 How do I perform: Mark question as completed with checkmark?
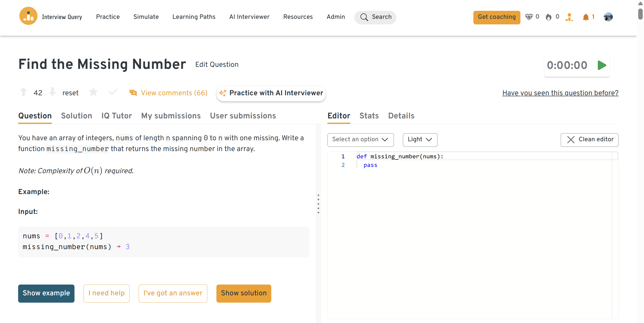coord(113,92)
